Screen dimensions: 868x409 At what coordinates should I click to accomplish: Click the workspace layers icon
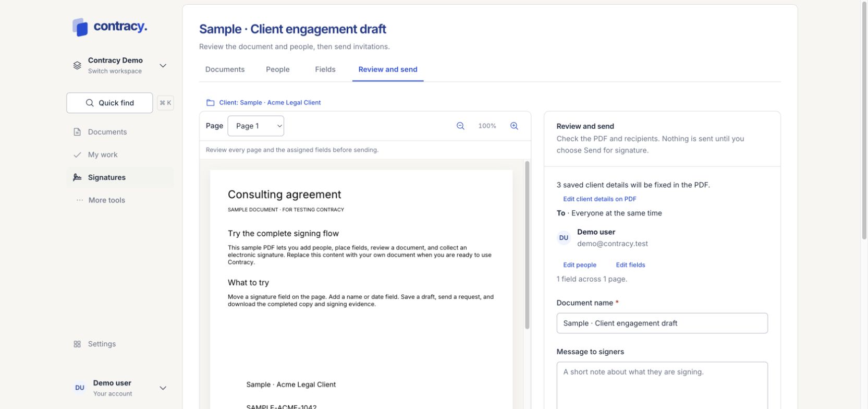point(77,66)
